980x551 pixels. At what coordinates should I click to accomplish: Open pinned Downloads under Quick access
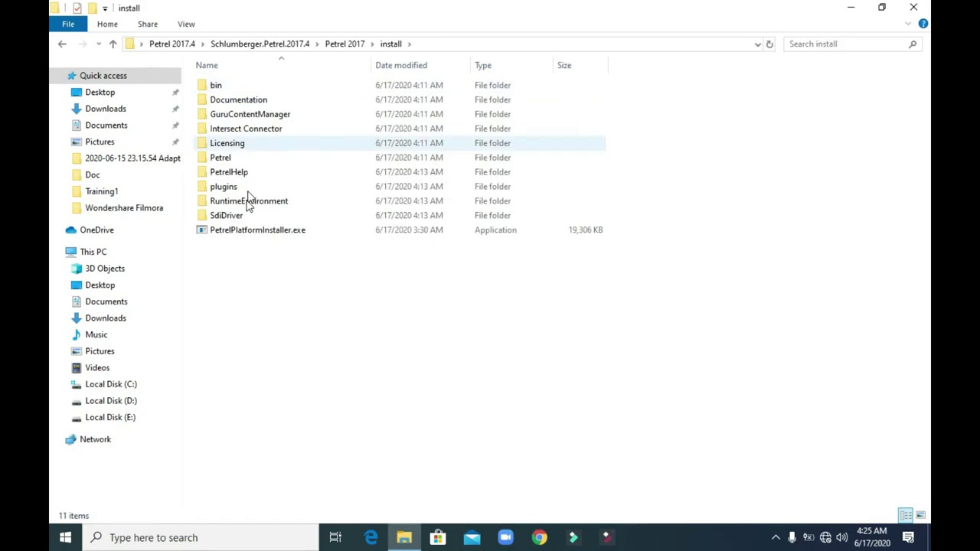pos(105,109)
